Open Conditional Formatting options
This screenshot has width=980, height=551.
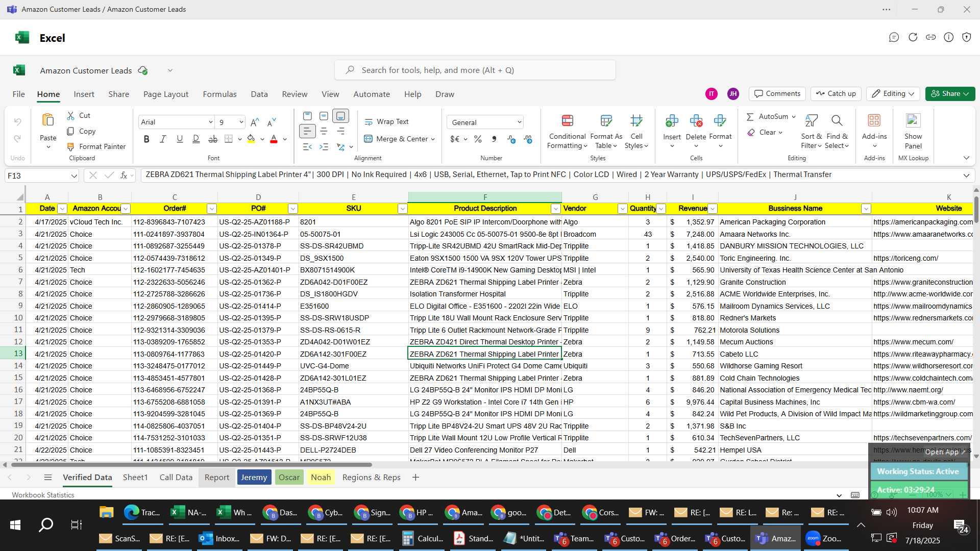click(x=567, y=132)
